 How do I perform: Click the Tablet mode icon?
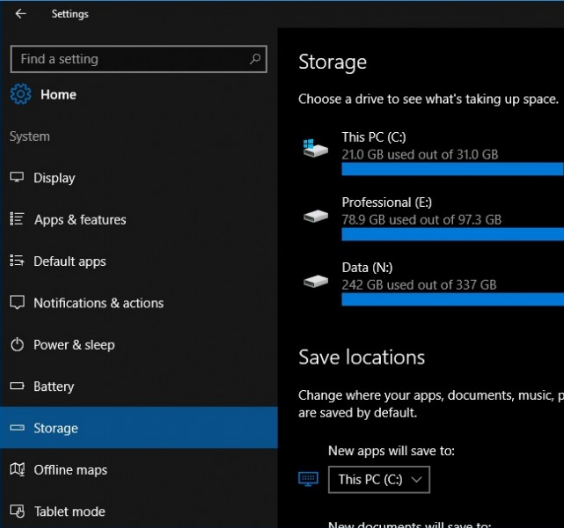17,511
